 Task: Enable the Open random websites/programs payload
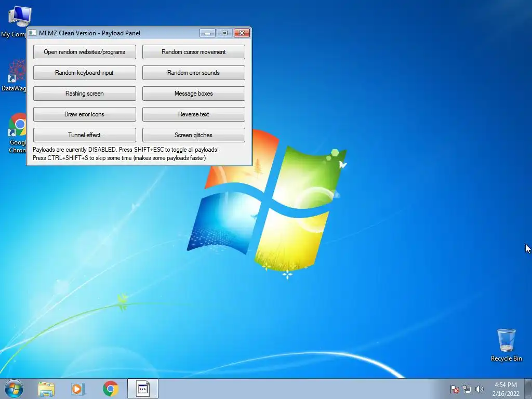(x=85, y=52)
